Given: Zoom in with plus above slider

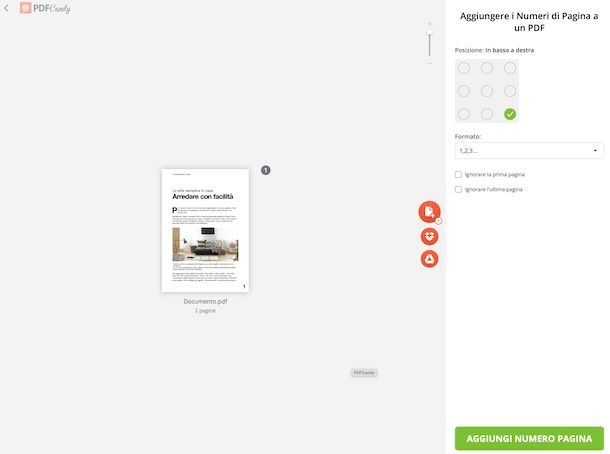Looking at the screenshot, I should (429, 24).
